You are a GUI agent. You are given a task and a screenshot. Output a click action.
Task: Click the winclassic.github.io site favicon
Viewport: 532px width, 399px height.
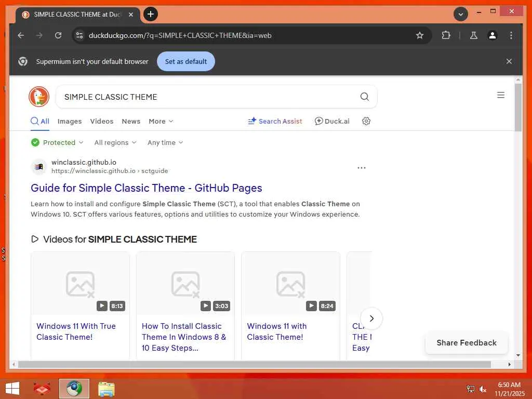point(39,167)
